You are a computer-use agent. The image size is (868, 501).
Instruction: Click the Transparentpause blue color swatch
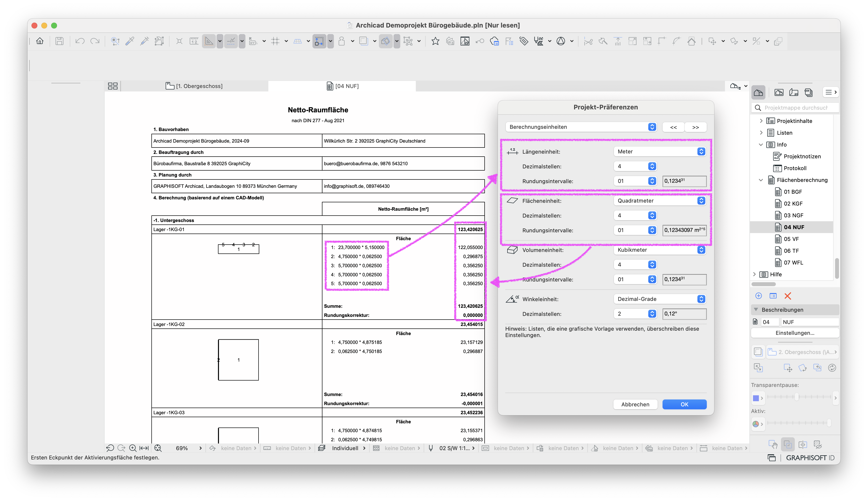pos(756,398)
